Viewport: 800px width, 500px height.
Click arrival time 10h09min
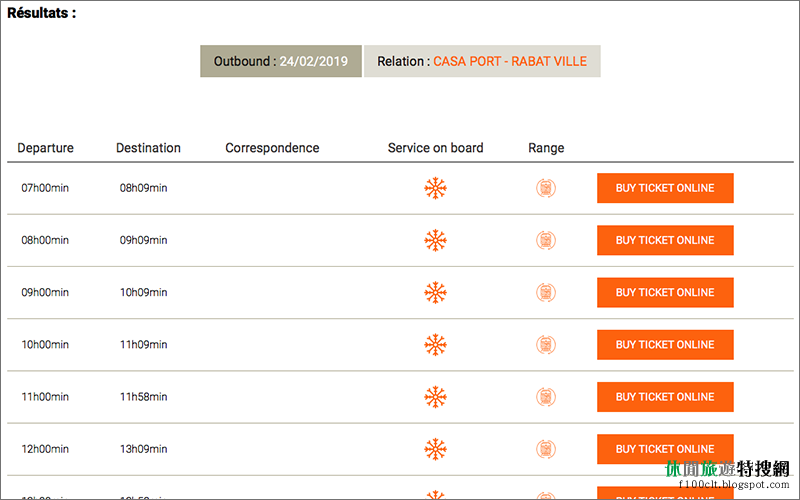(143, 292)
